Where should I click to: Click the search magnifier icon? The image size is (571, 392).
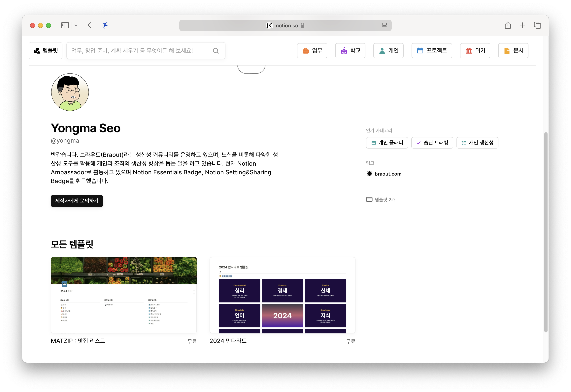(x=216, y=51)
